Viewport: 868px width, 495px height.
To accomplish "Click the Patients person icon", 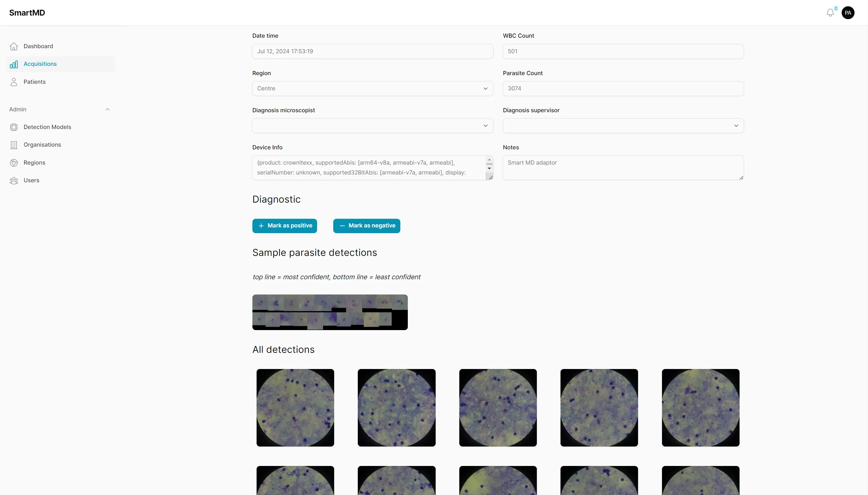I will click(x=13, y=82).
